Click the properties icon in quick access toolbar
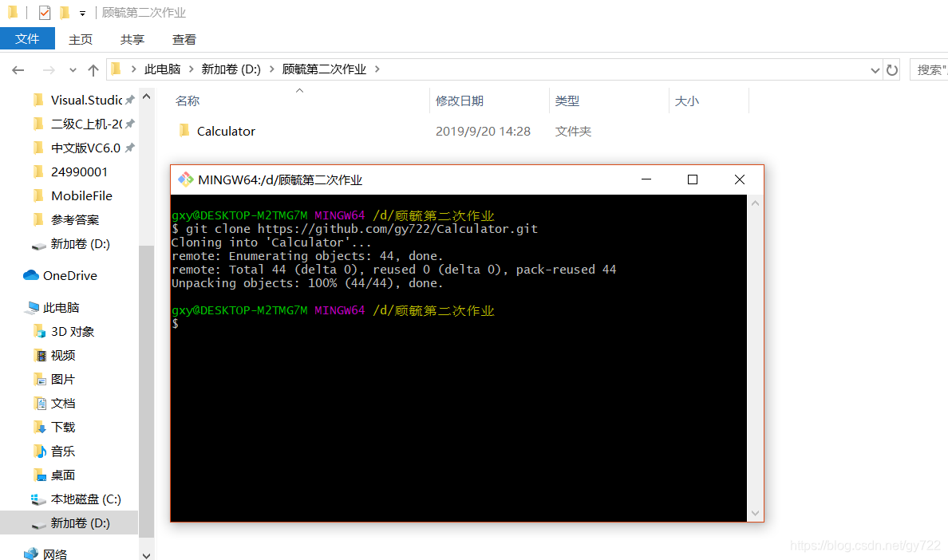948x560 pixels. (x=44, y=12)
